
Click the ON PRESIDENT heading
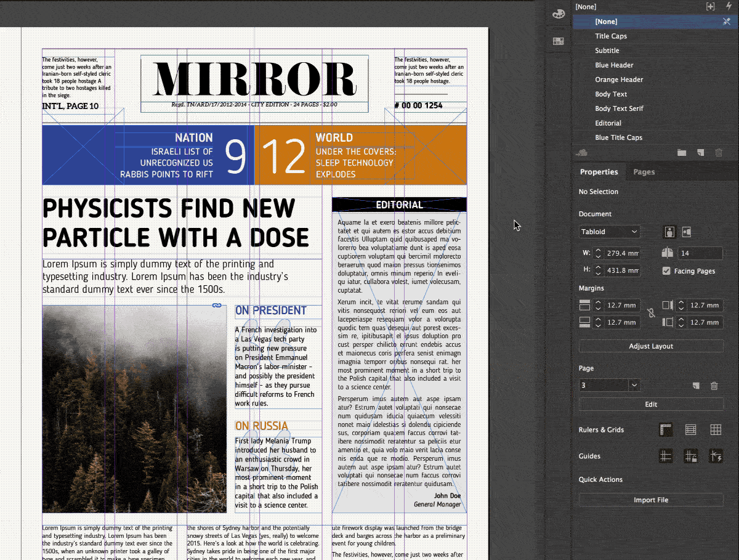[270, 310]
